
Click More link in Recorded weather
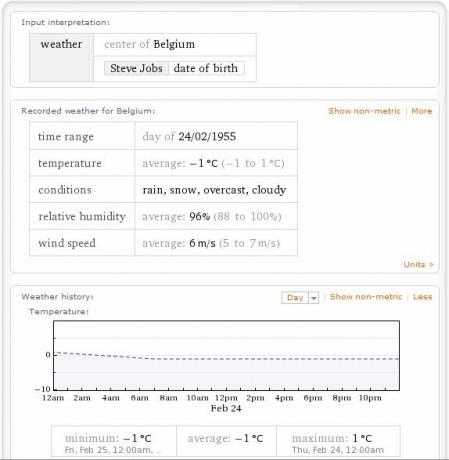[422, 111]
